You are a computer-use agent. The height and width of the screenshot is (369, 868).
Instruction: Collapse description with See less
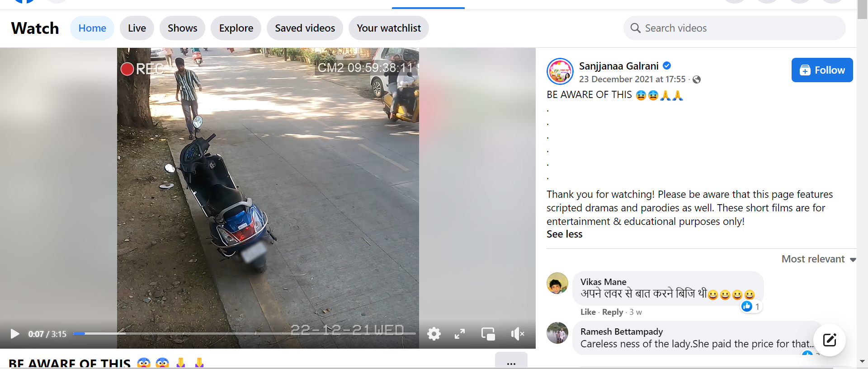[564, 234]
